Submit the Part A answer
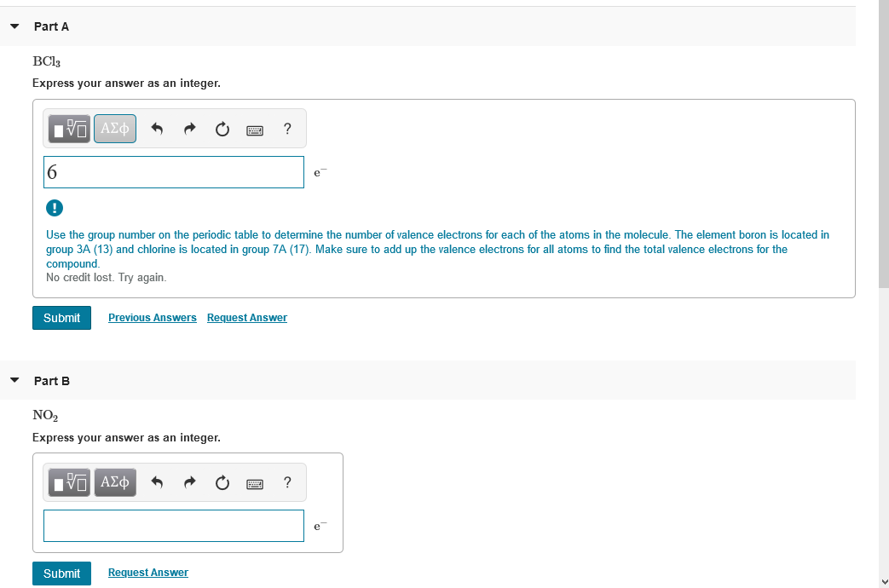 click(62, 318)
